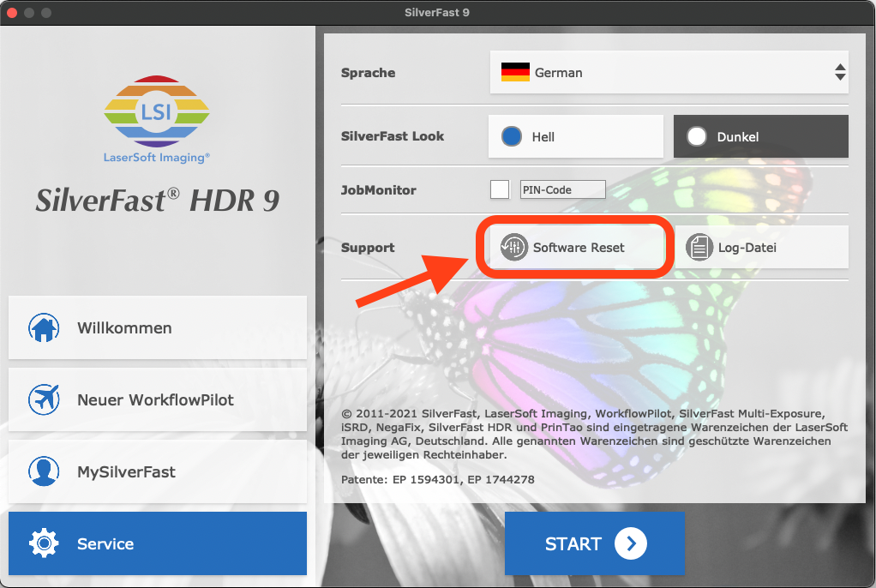Click the START button

click(595, 543)
